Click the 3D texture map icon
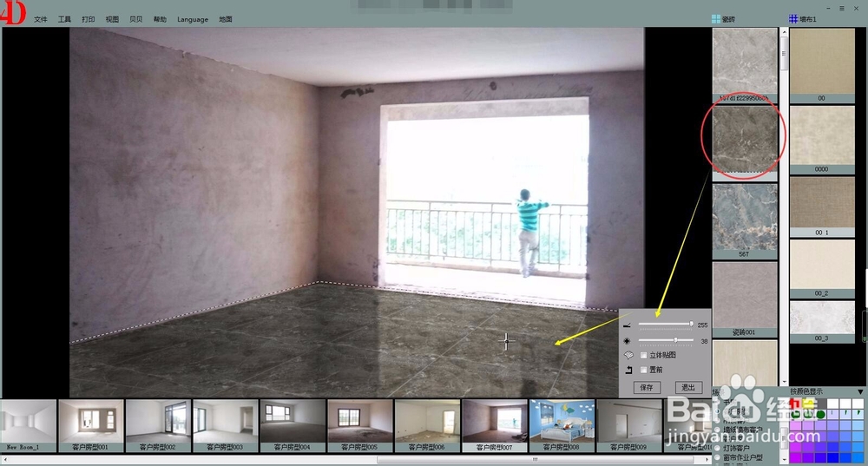 (x=628, y=355)
